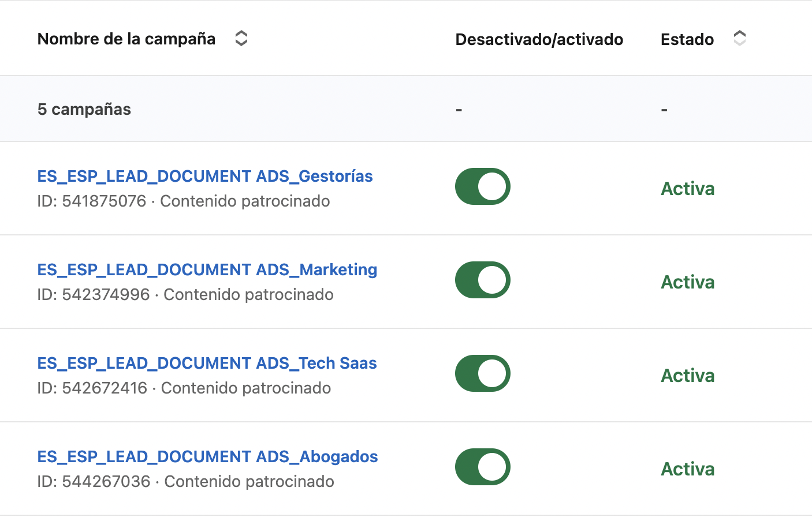Image resolution: width=812 pixels, height=517 pixels.
Task: Click the Activa label for ADS_Abogados
Action: click(x=687, y=469)
